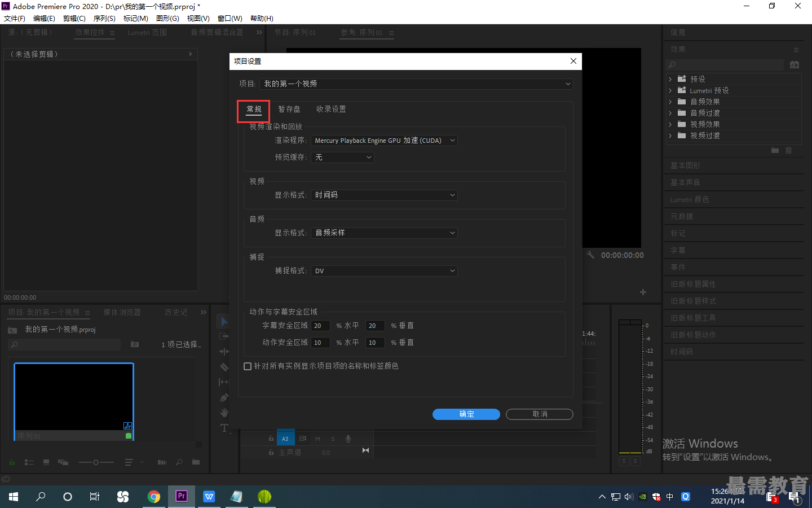
Task: Expand the 视频过渡 folder in Effects
Action: 670,135
